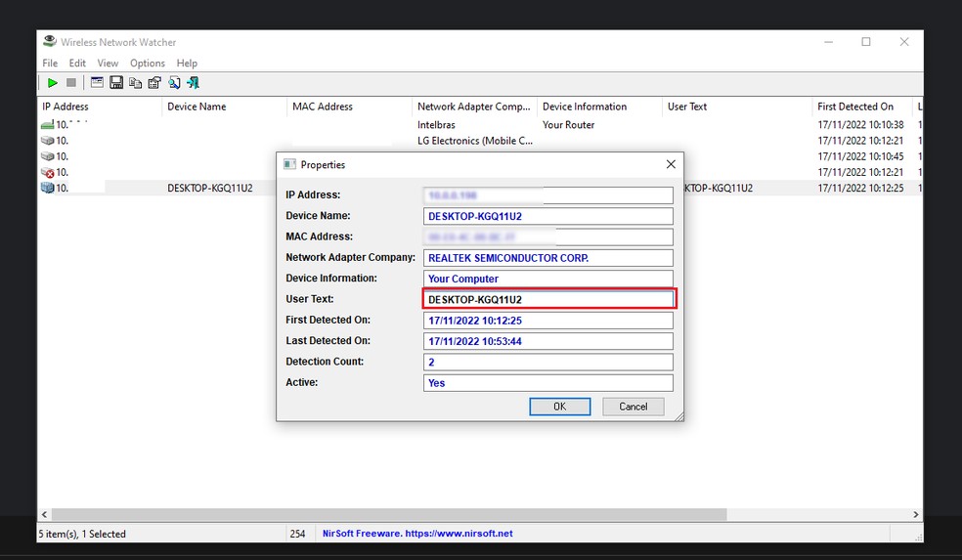Open the advanced options window icon

point(97,82)
